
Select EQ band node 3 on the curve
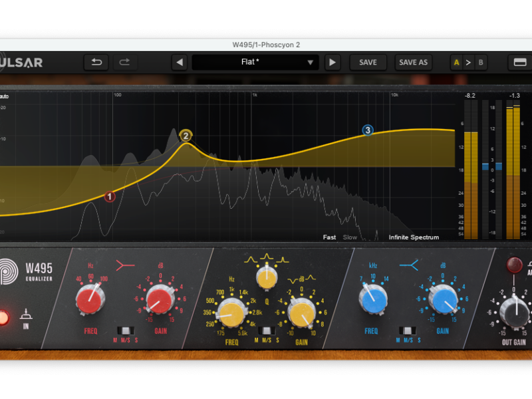(x=368, y=130)
